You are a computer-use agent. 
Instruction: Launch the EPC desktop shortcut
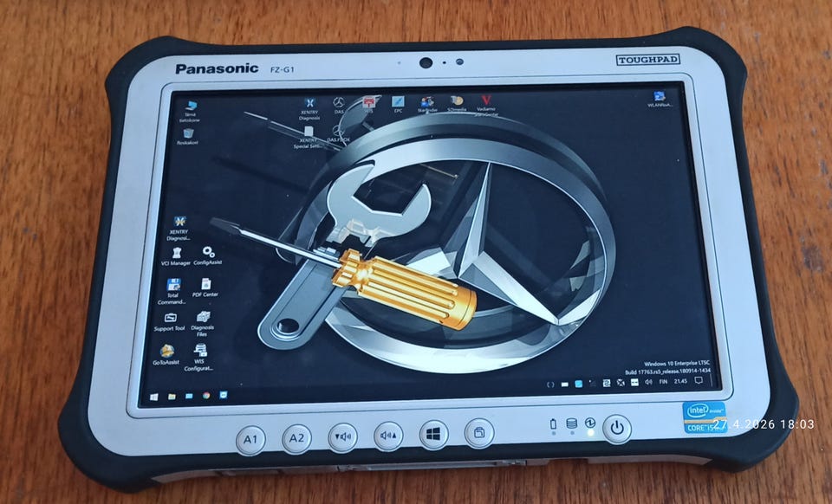coord(398,105)
